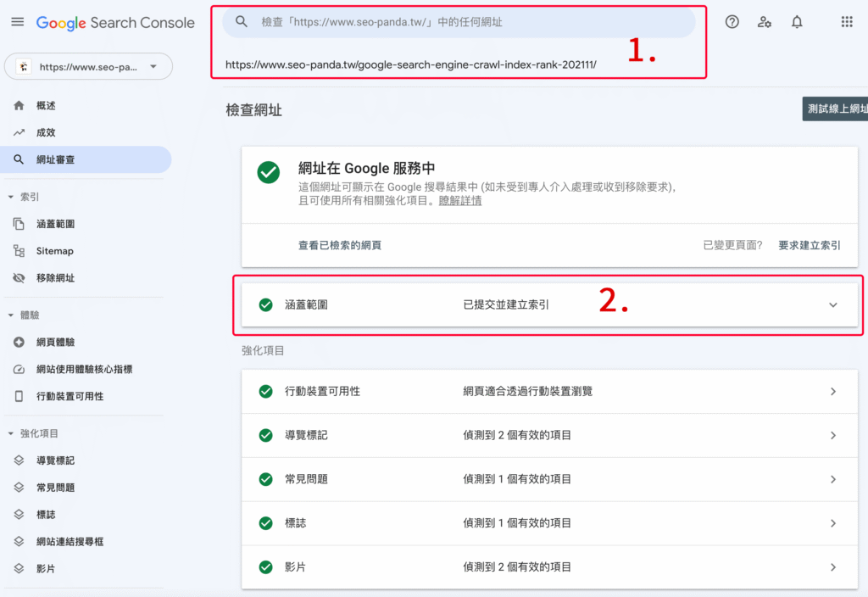Click 網站連結搜尋框 in sidebar
Screen dimensions: 868x597
click(70, 542)
